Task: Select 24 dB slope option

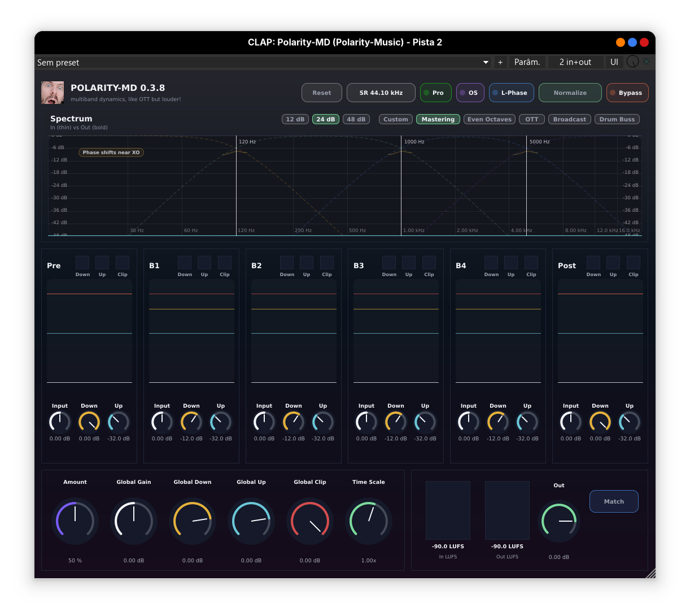Action: [326, 119]
